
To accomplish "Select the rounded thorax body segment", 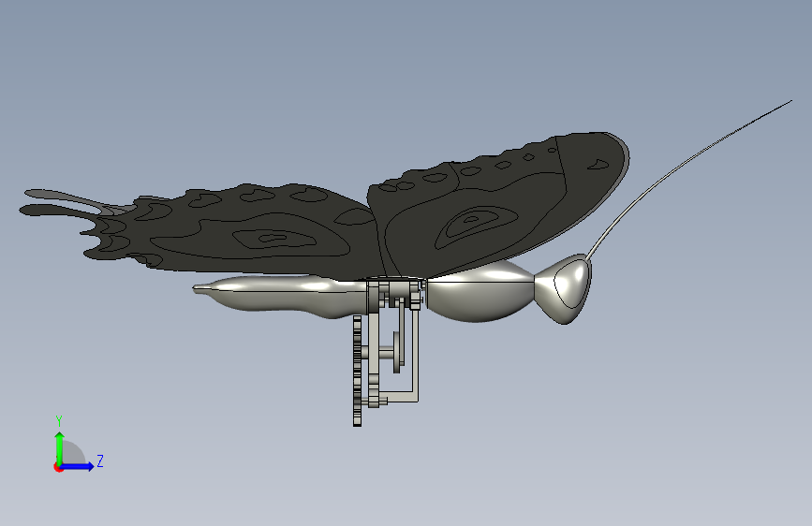I will [x=479, y=291].
